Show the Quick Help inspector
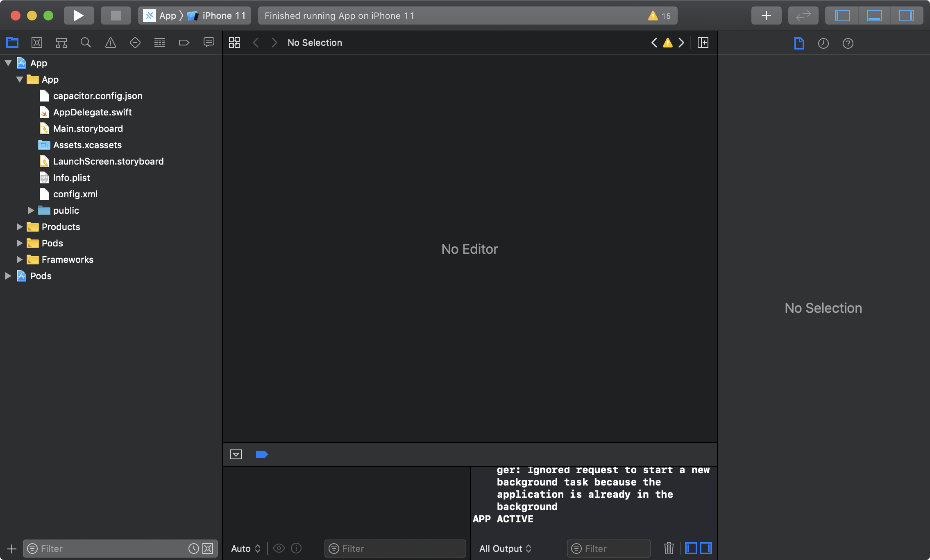The width and height of the screenshot is (930, 560). 848,43
